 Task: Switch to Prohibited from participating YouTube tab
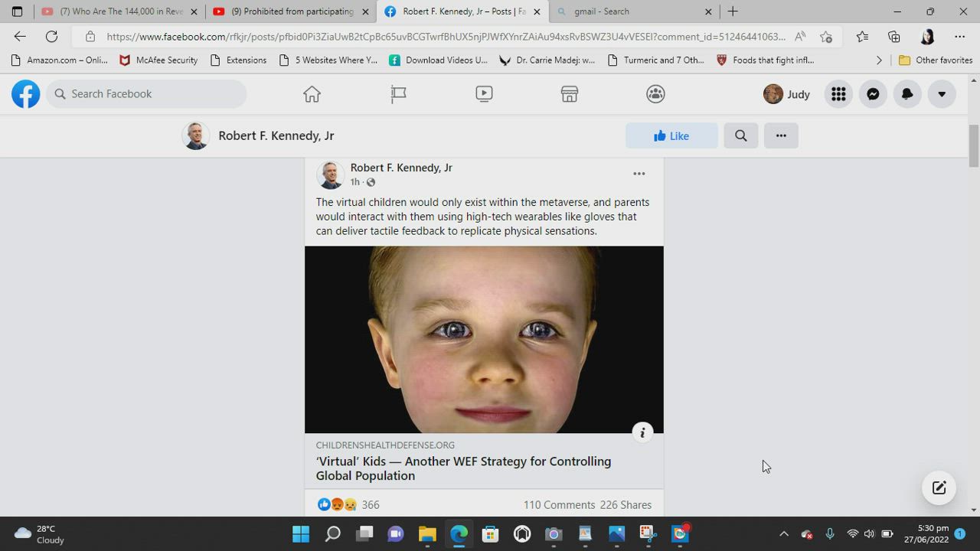(x=291, y=11)
